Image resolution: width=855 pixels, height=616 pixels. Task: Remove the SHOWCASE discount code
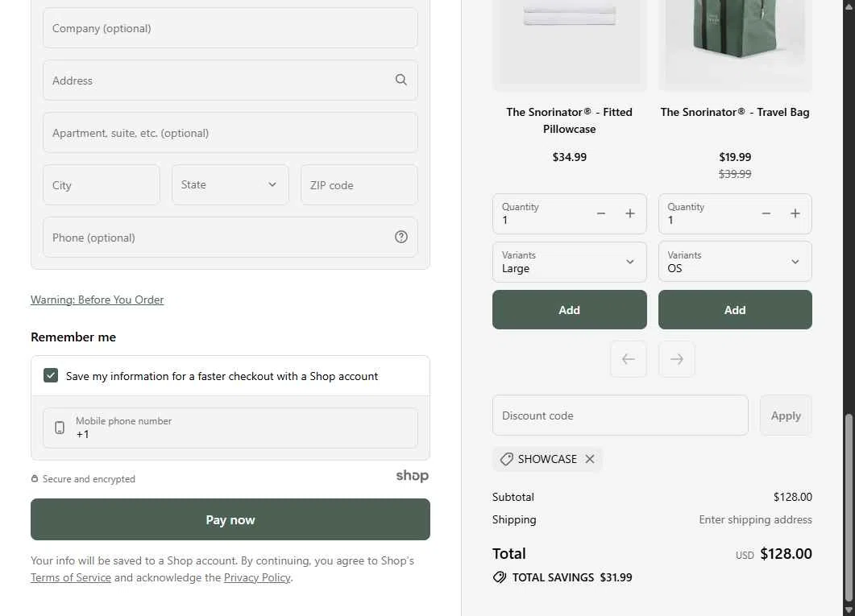pos(589,459)
